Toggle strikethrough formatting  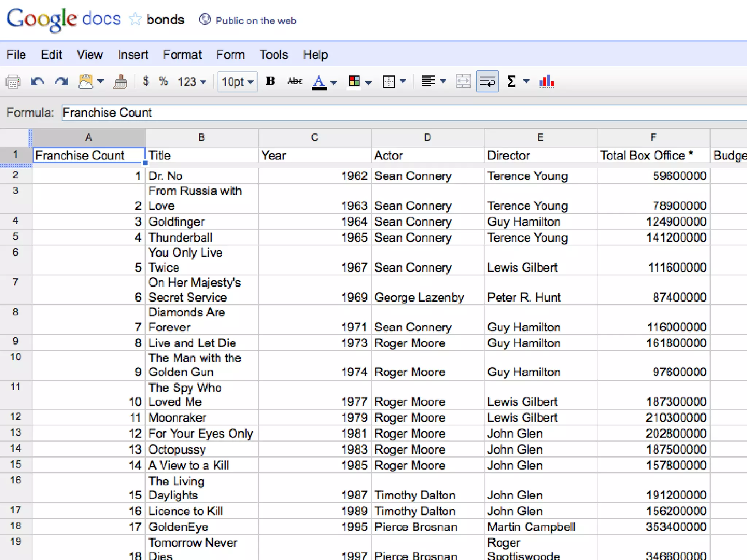[294, 81]
